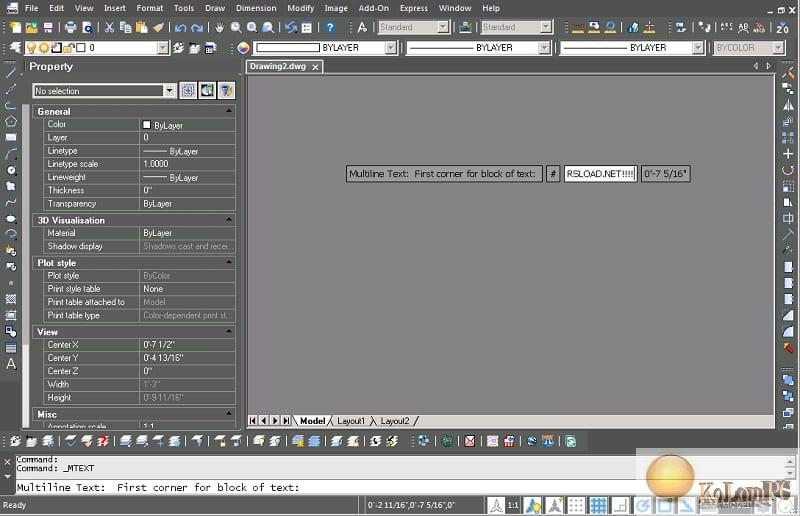800x516 pixels.
Task: Open the Draw menu
Action: click(215, 8)
